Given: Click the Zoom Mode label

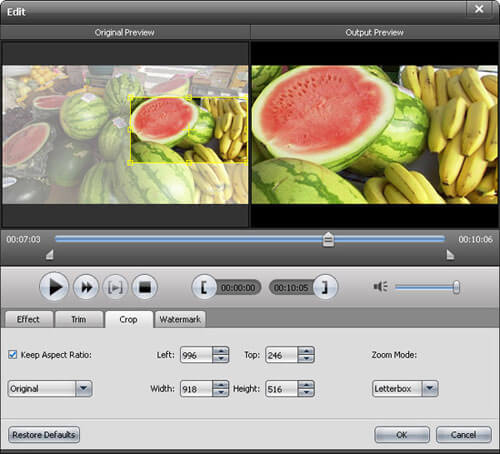Looking at the screenshot, I should click(394, 355).
